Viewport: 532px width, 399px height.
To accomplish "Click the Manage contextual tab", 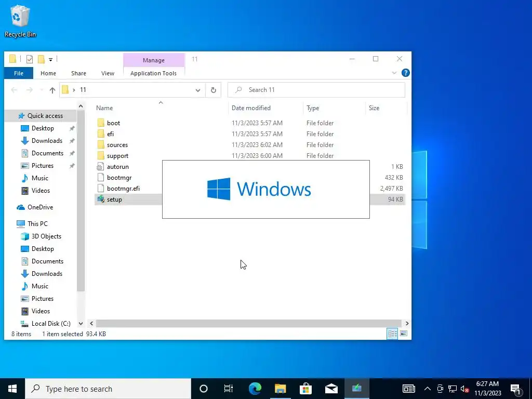I will click(x=154, y=60).
